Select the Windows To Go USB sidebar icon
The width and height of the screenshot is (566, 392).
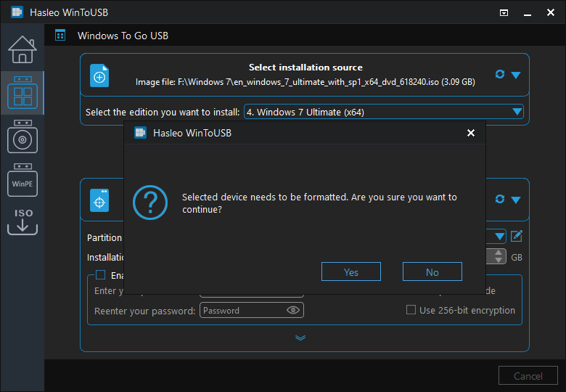pos(22,92)
